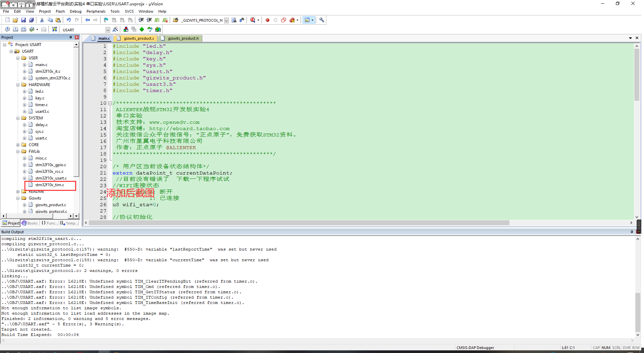Image resolution: width=644 pixels, height=353 pixels.
Task: Rebuild all target files icon
Action: pyautogui.click(x=23, y=29)
